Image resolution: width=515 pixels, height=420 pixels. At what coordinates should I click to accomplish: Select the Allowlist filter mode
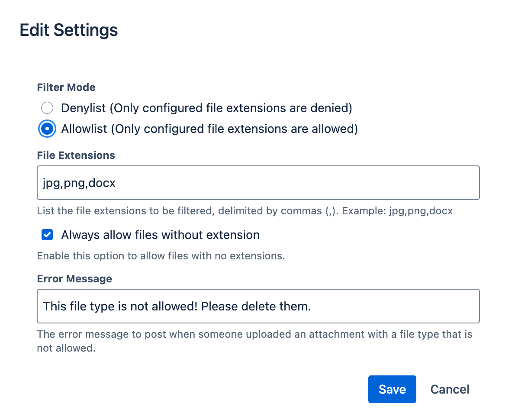(47, 129)
